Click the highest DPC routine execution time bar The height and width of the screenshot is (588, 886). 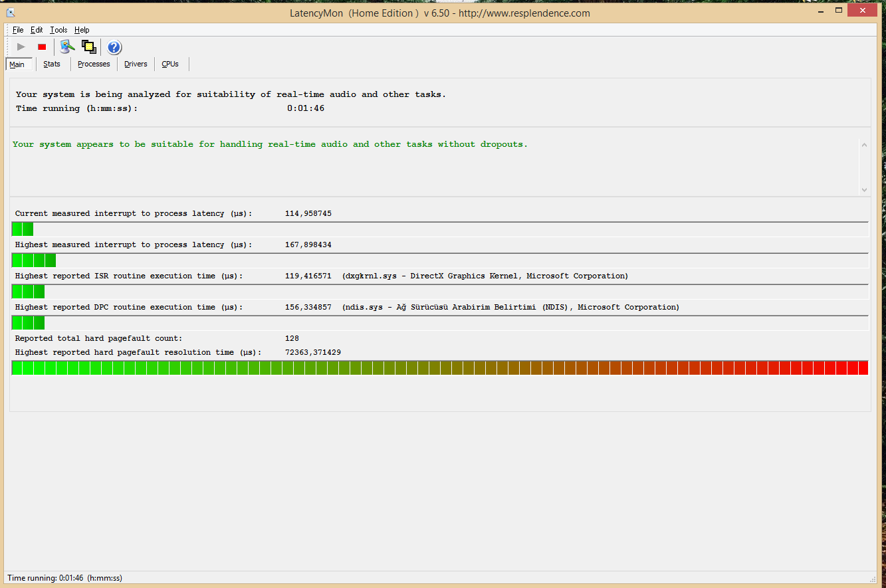(x=440, y=323)
